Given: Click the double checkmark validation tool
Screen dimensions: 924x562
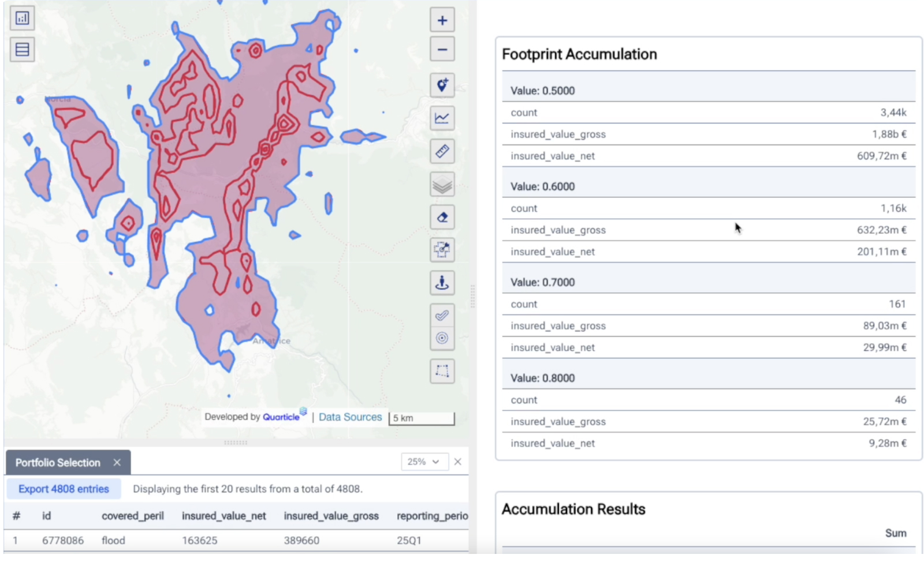Looking at the screenshot, I should 442,315.
